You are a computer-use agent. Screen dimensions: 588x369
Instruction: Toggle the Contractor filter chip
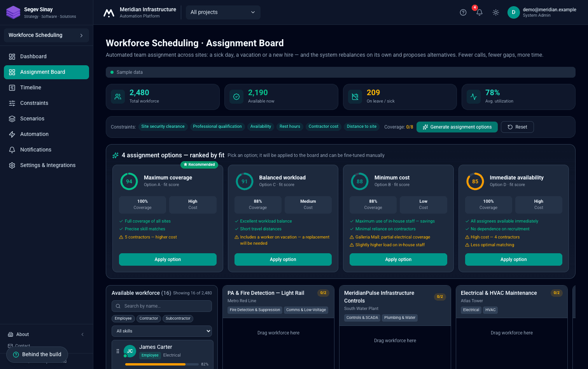(x=149, y=319)
